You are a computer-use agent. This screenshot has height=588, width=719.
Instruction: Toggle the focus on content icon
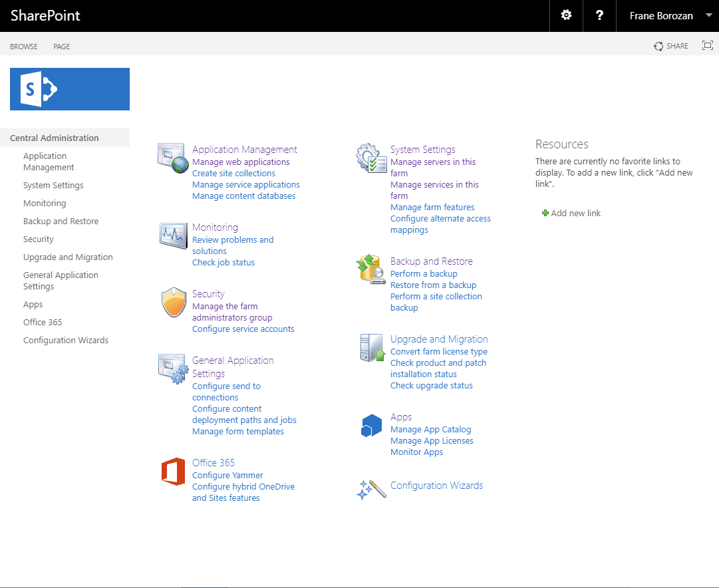pyautogui.click(x=708, y=45)
